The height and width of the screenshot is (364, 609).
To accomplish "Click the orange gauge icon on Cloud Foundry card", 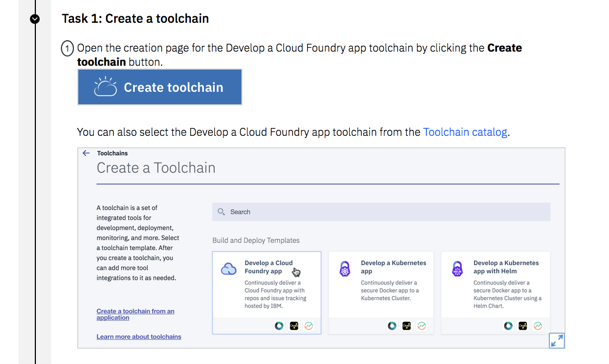I will click(309, 326).
